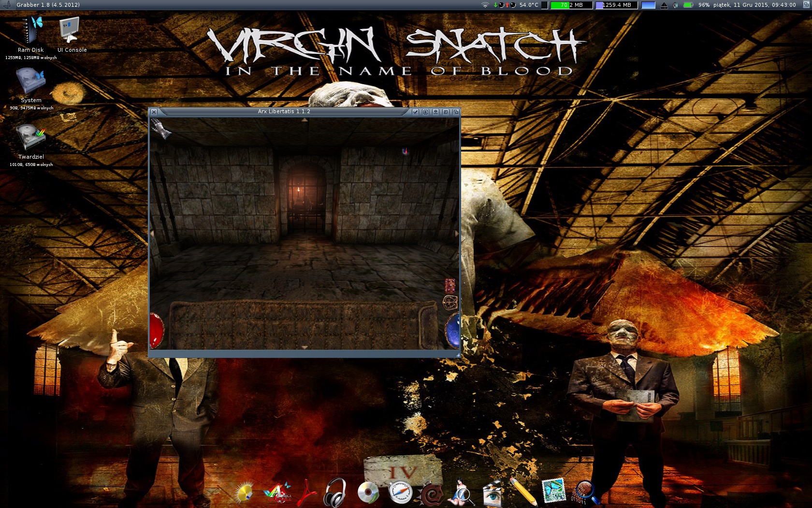Viewport: 812px width, 508px height.
Task: Click the blue mana gem in Arx Libertatis
Action: [452, 330]
